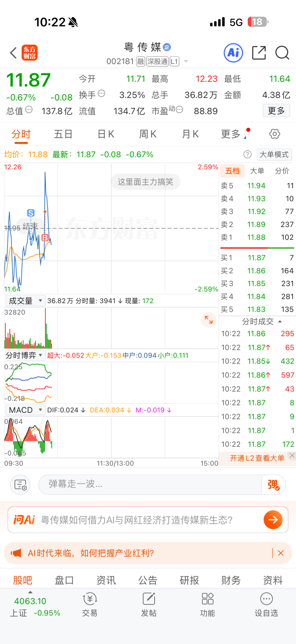Viewport: 296px width, 644px height.
Task: Expand chart to fullscreen icon
Action: pyautogui.click(x=209, y=319)
